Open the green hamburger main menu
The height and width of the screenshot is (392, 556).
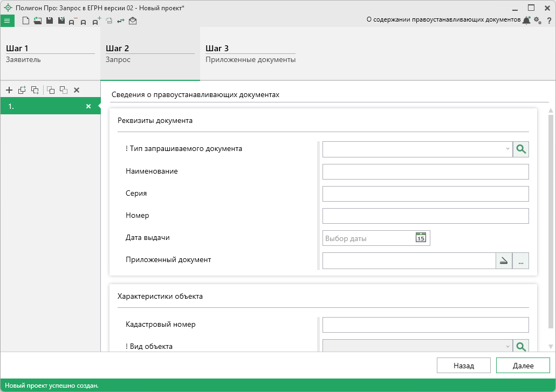7,21
